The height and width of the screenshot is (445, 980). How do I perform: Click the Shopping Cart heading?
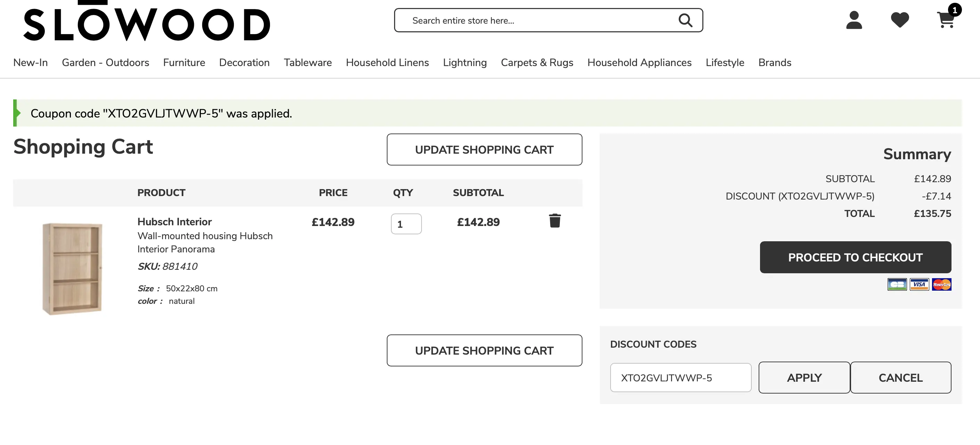click(83, 147)
